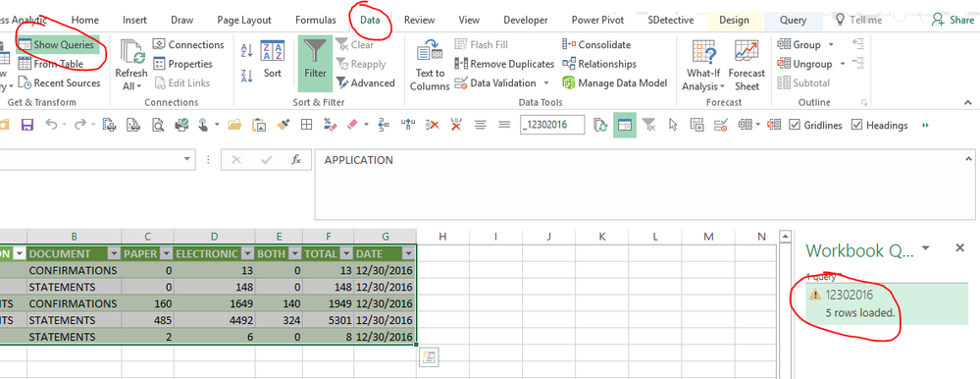Open workbook Connections
The image size is (980, 379).
click(188, 45)
